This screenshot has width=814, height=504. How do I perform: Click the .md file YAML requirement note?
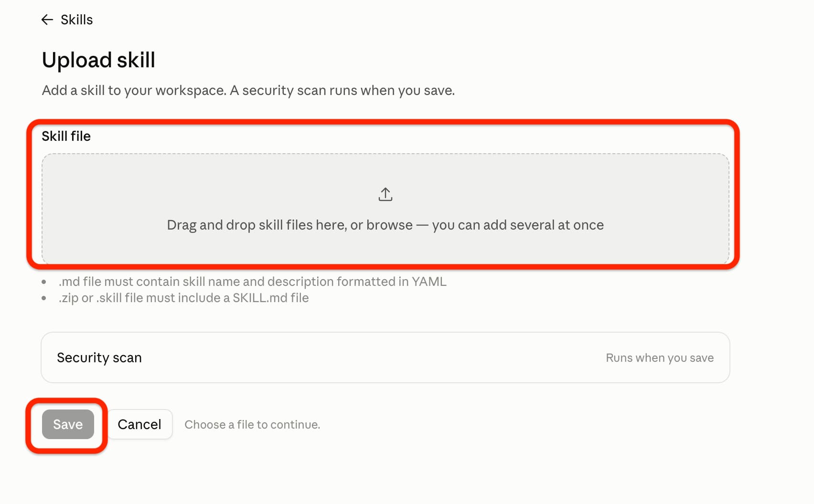(x=252, y=282)
